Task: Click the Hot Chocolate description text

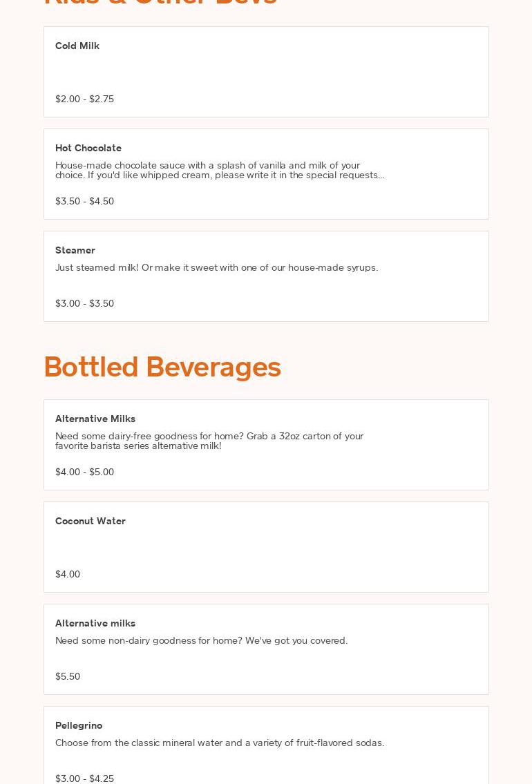Action: coord(220,170)
